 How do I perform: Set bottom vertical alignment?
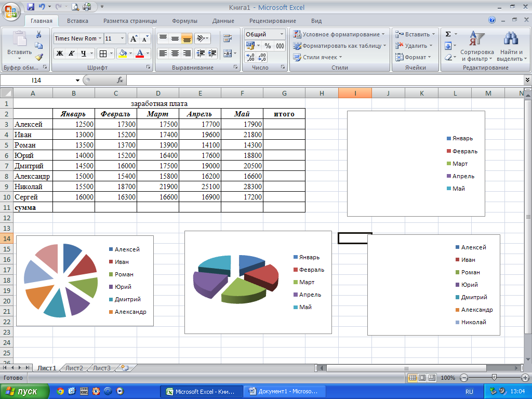point(187,38)
